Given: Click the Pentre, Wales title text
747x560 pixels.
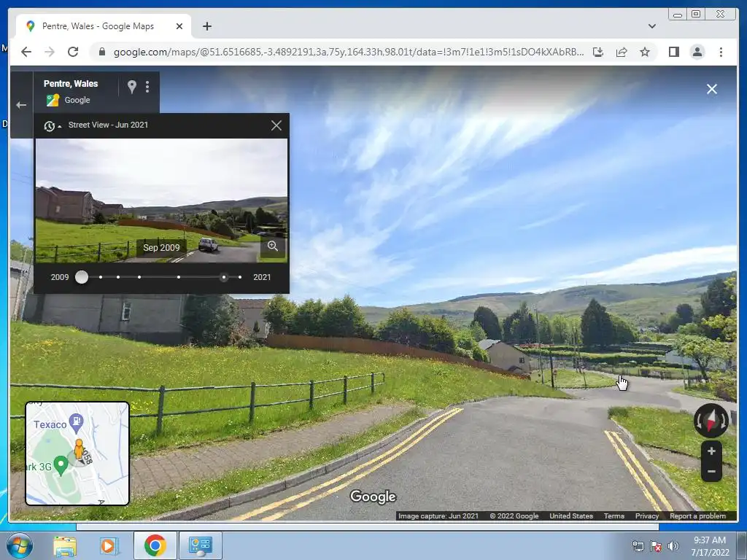Looking at the screenshot, I should [x=71, y=83].
